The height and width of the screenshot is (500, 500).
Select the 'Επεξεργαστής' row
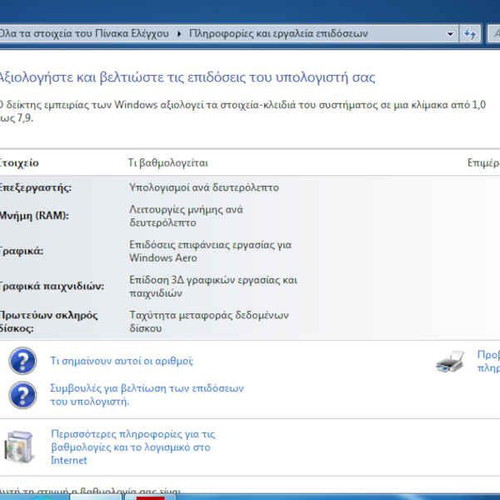tap(250, 187)
